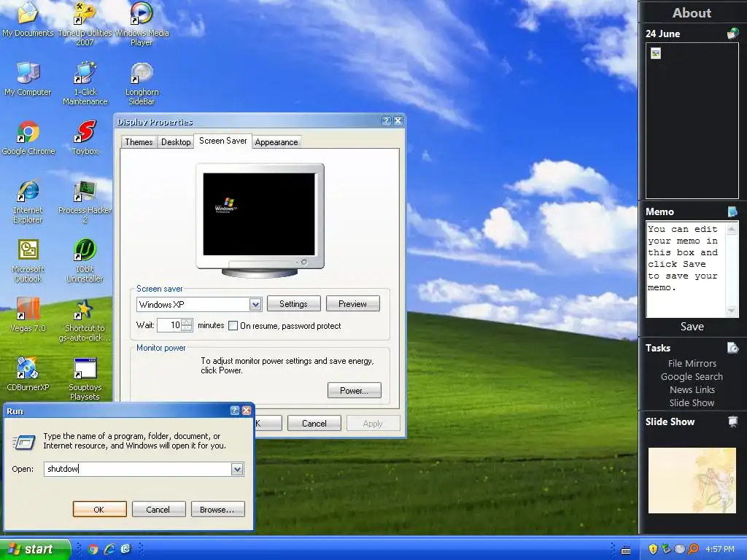Viewport: 747px width, 560px height.
Task: Click the taskbar clock showing 4:57 PM
Action: [720, 549]
